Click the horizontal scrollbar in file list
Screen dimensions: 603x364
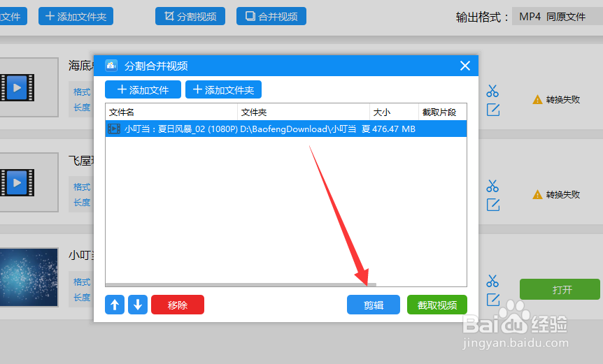(x=241, y=284)
